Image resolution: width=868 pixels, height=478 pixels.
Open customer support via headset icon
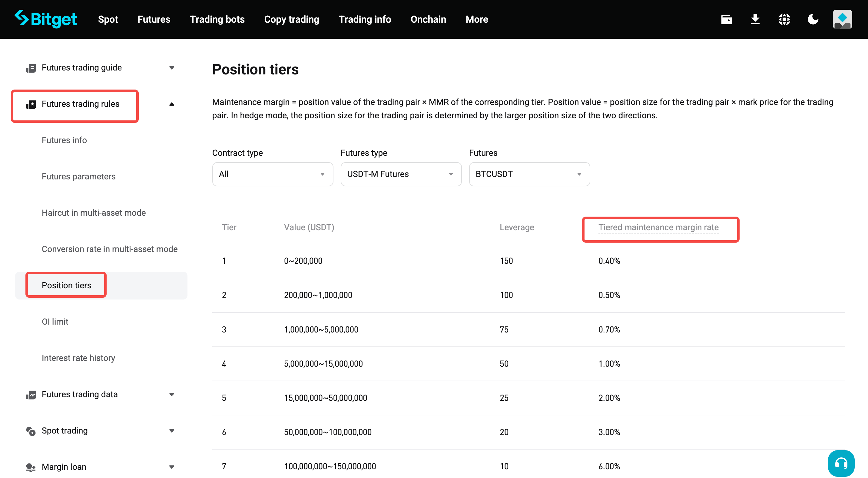[841, 463]
